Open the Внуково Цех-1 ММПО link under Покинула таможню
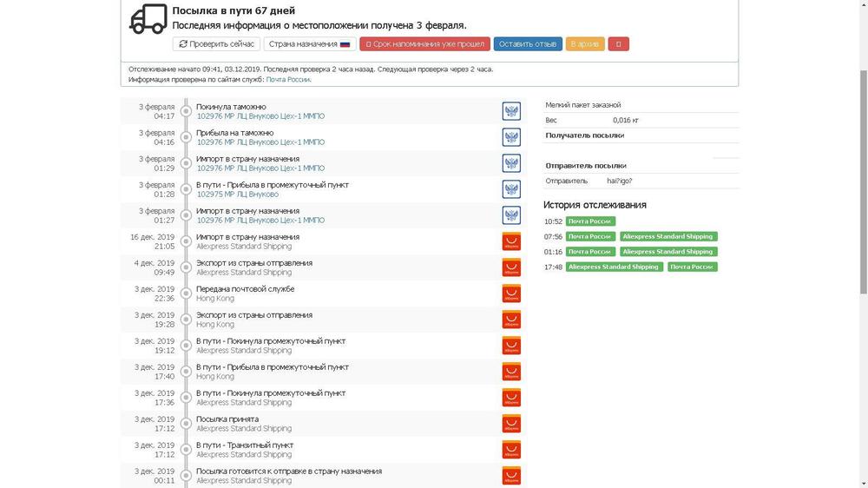868x488 pixels. click(260, 116)
